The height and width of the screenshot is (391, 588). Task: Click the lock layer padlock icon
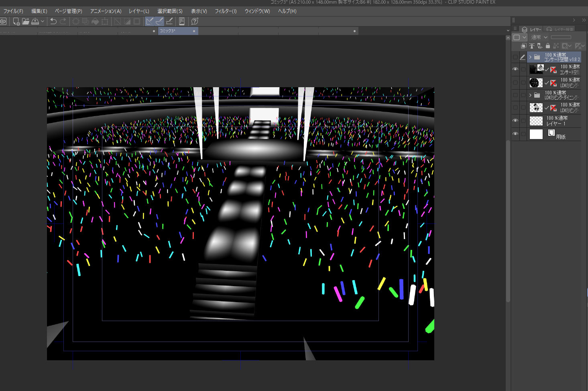547,46
